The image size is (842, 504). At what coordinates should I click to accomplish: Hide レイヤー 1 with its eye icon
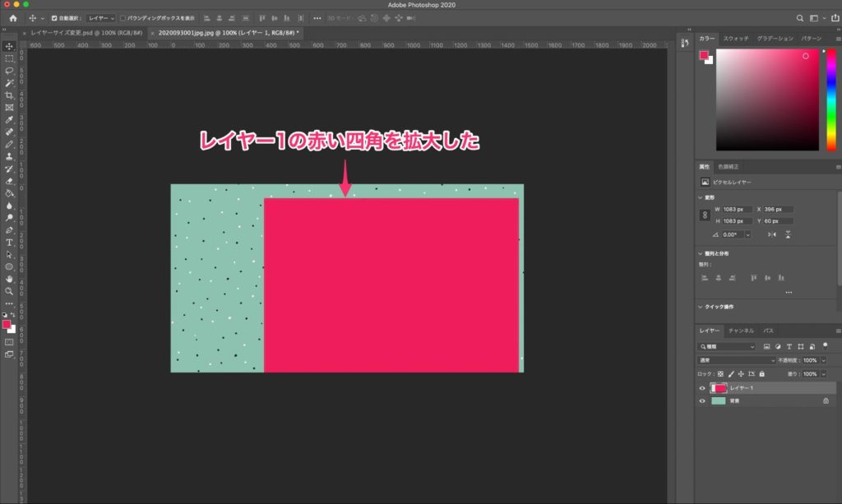coord(702,388)
